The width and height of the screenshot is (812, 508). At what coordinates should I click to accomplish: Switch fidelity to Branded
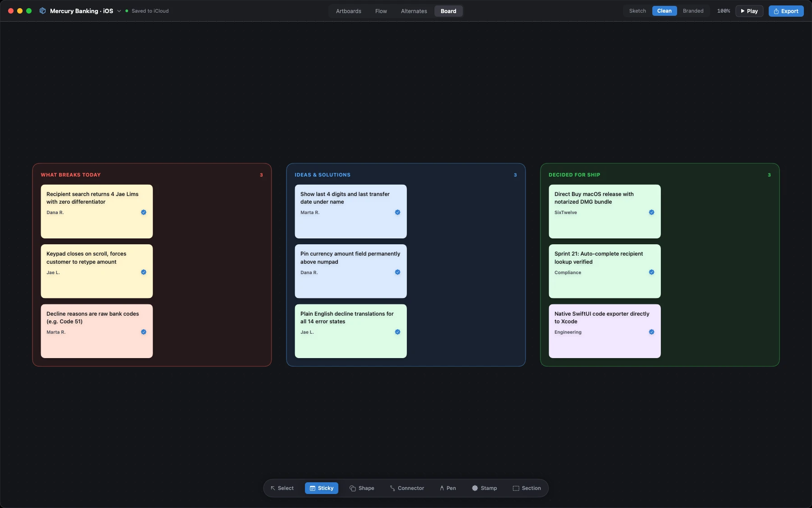[693, 11]
